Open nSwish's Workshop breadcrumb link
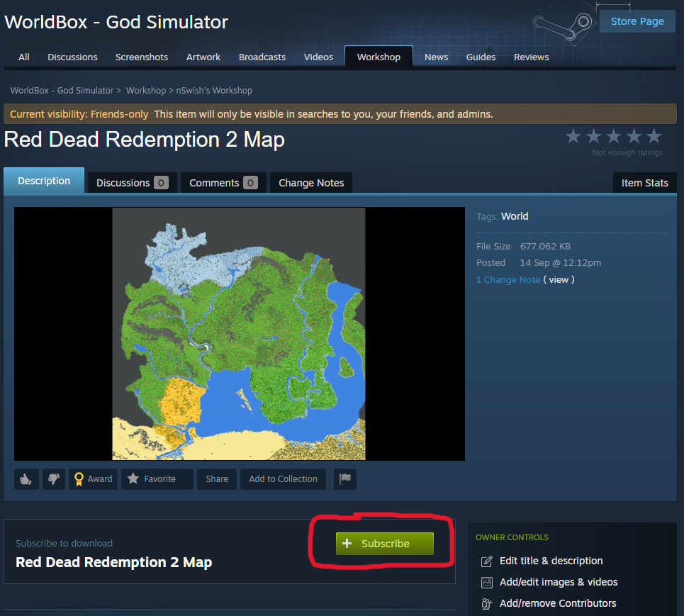The width and height of the screenshot is (684, 616). click(214, 90)
